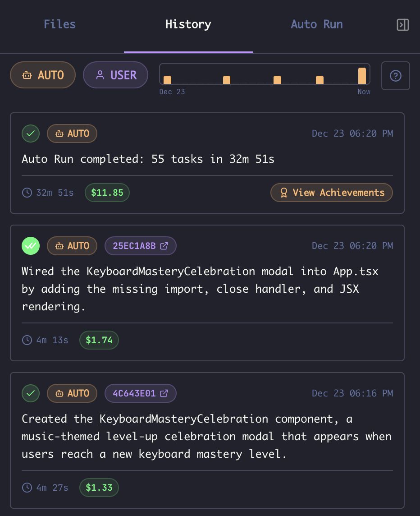Screen dimensions: 420x516
Task: Switch to the Files tab
Action: point(59,24)
